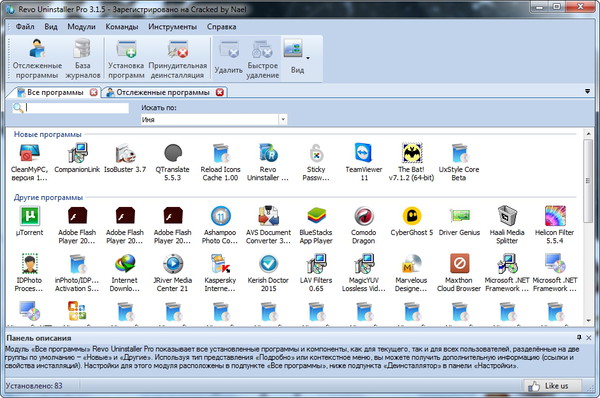Click the Новые программы group header

pos(47,134)
